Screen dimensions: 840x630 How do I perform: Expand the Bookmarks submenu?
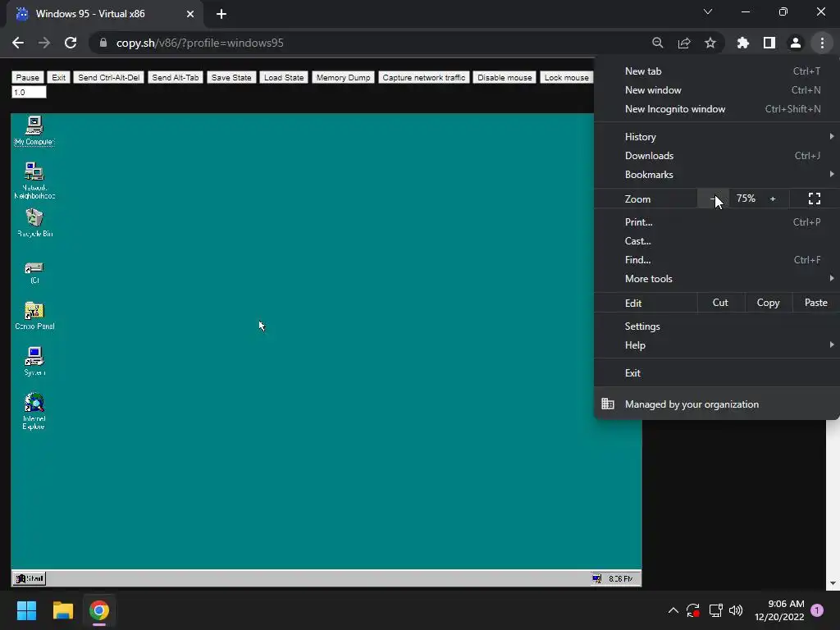[717, 174]
